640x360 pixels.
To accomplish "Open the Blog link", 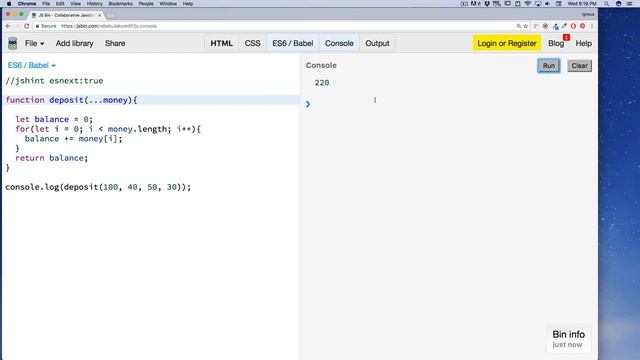I will (x=556, y=43).
